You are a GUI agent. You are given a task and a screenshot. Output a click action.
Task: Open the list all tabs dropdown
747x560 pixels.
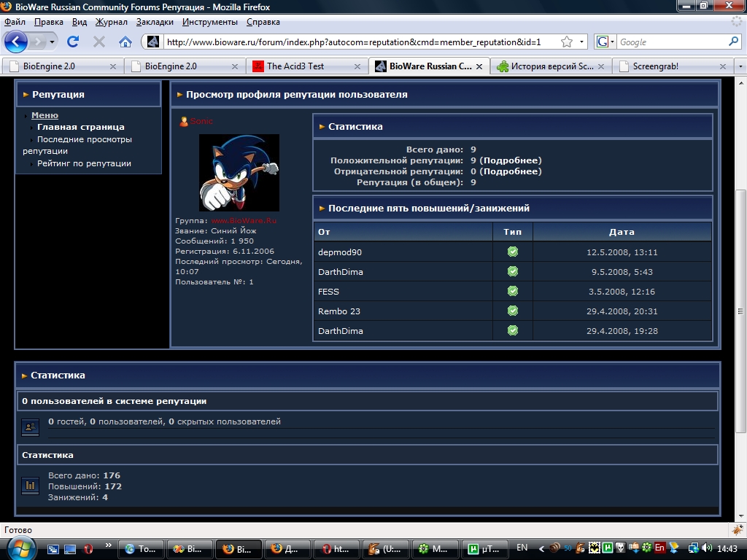coord(740,66)
